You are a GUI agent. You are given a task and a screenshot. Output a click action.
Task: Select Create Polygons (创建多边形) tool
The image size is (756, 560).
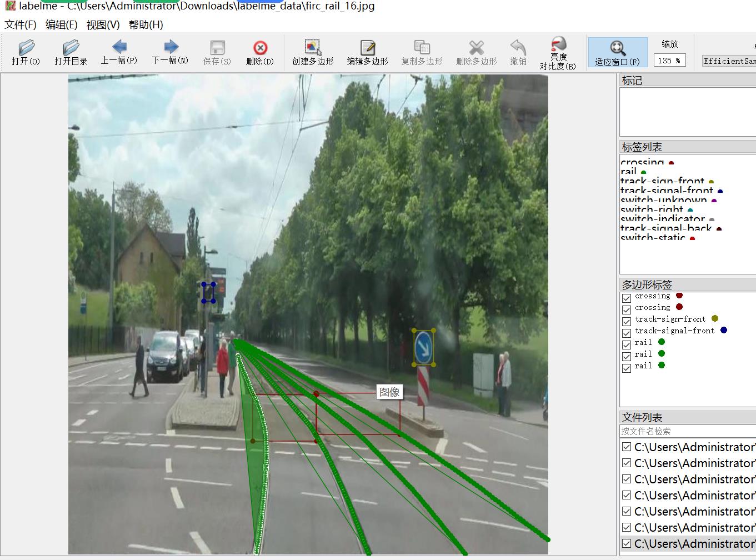coord(313,52)
